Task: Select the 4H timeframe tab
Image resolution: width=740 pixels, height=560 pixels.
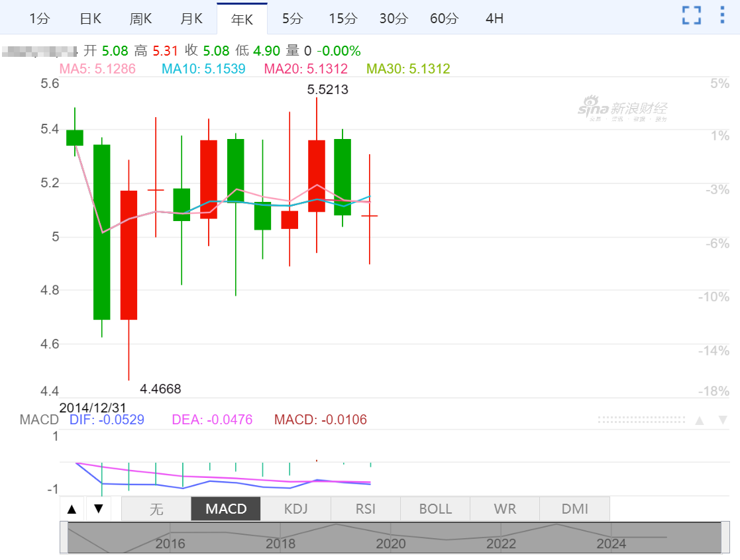Action: pos(494,19)
